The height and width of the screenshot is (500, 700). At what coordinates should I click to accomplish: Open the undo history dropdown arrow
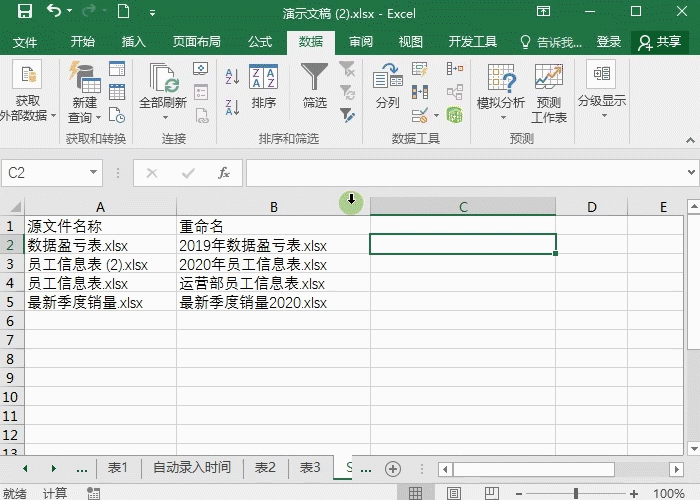coord(70,11)
